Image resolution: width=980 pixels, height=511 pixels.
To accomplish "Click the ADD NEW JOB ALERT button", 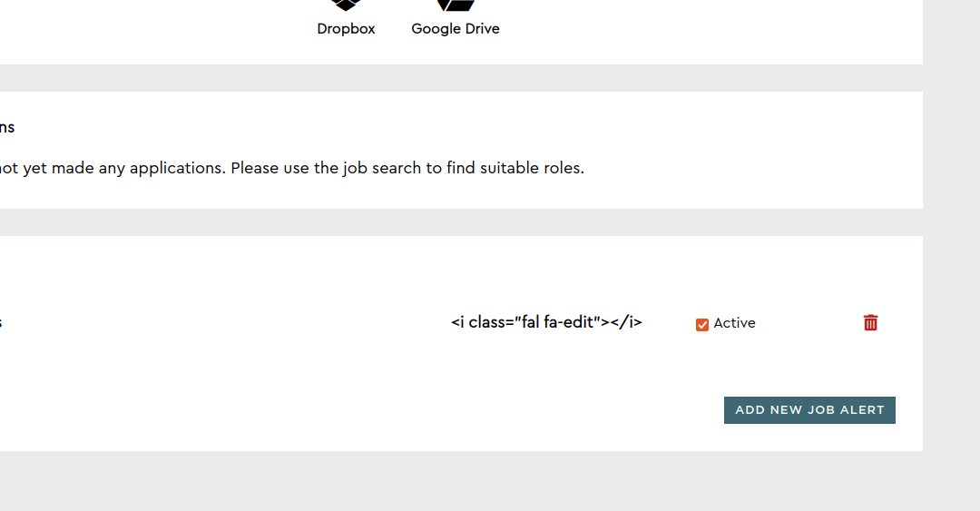I will pyautogui.click(x=809, y=410).
